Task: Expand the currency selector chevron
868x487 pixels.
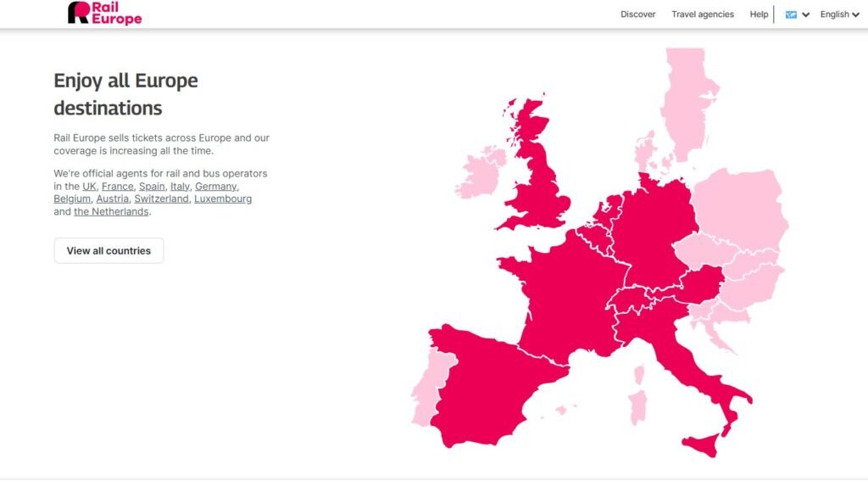Action: pyautogui.click(x=806, y=14)
